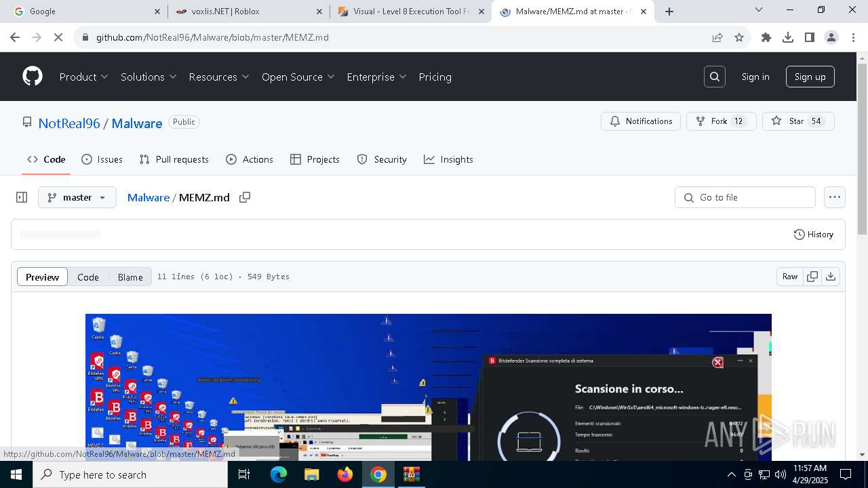Viewport: 868px width, 488px height.
Task: Show hidden system tray icons
Action: pos(731,474)
